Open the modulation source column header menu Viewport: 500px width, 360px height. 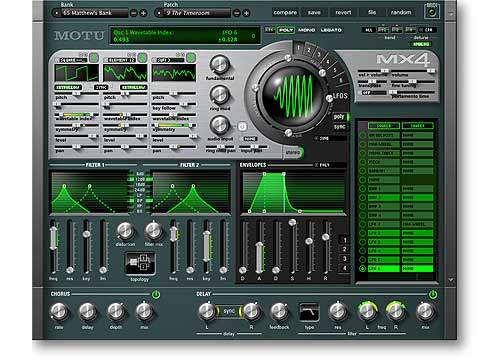pyautogui.click(x=384, y=126)
